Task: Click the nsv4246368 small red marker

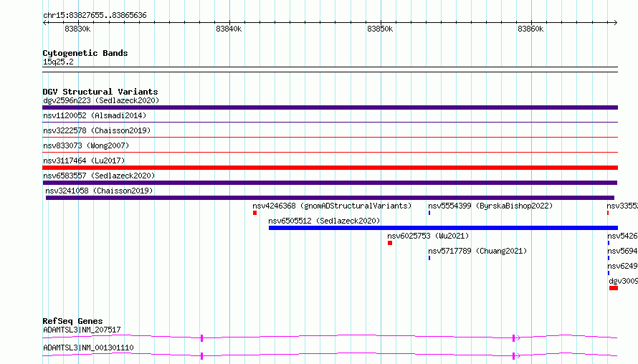Action: pos(254,213)
